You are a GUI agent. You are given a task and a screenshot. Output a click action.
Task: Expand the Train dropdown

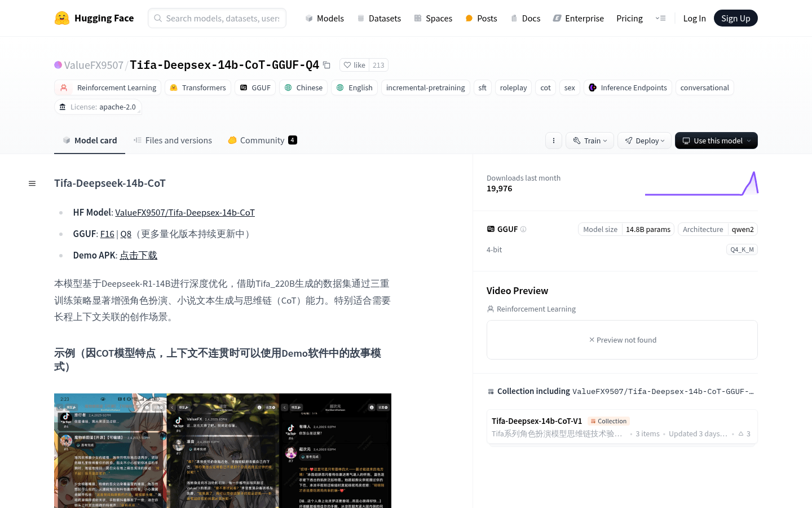(590, 141)
